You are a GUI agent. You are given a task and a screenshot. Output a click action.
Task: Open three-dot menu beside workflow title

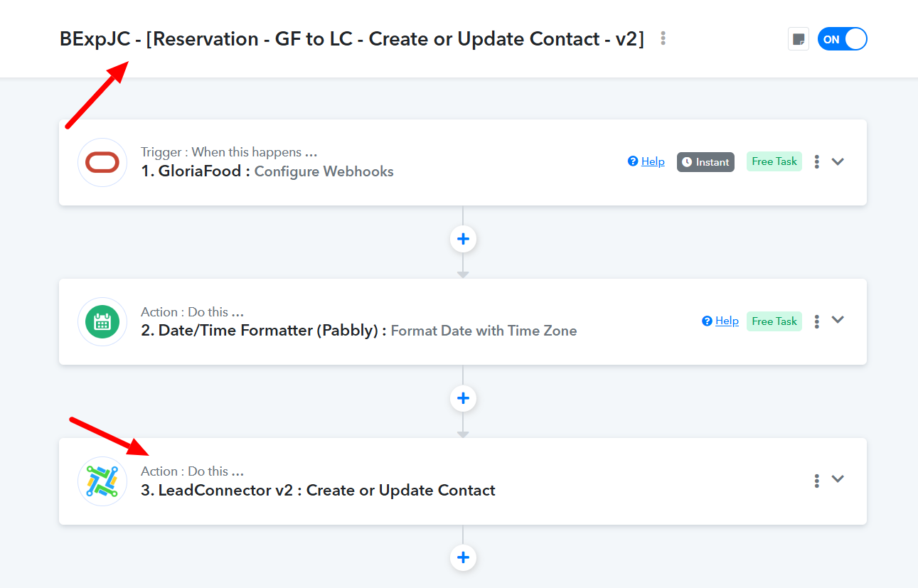[663, 38]
